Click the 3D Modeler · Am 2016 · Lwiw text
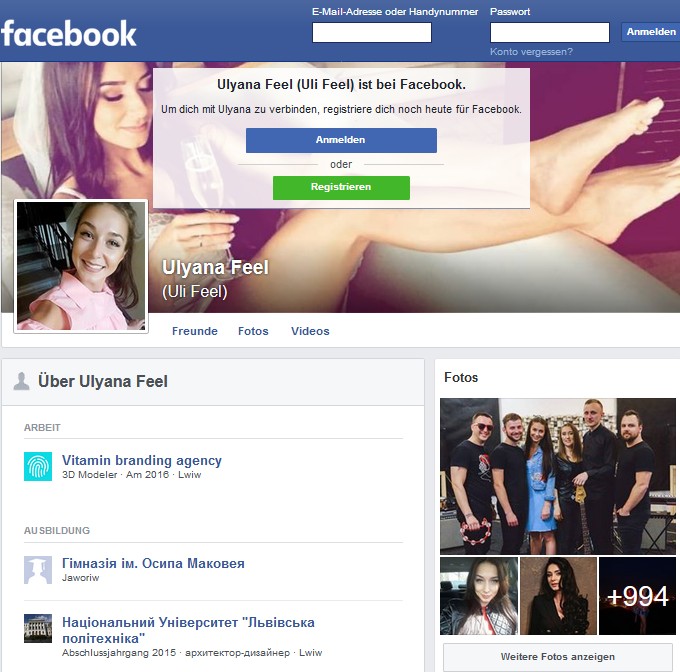The image size is (680, 672). coord(131,475)
